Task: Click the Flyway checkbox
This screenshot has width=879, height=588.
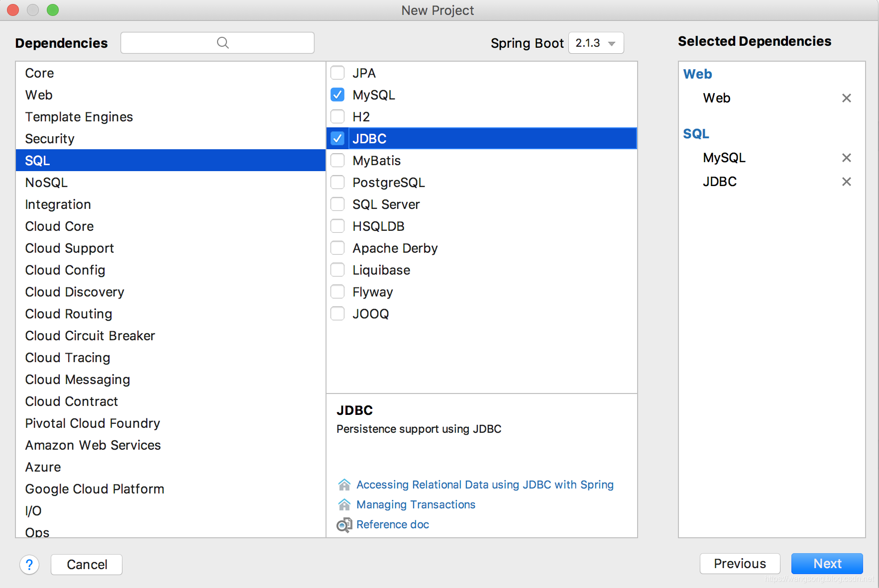Action: coord(337,292)
